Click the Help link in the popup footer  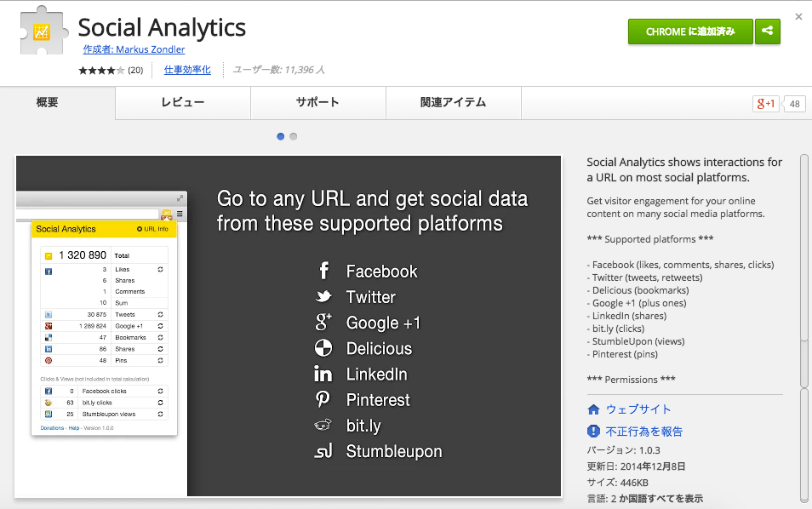(x=74, y=427)
